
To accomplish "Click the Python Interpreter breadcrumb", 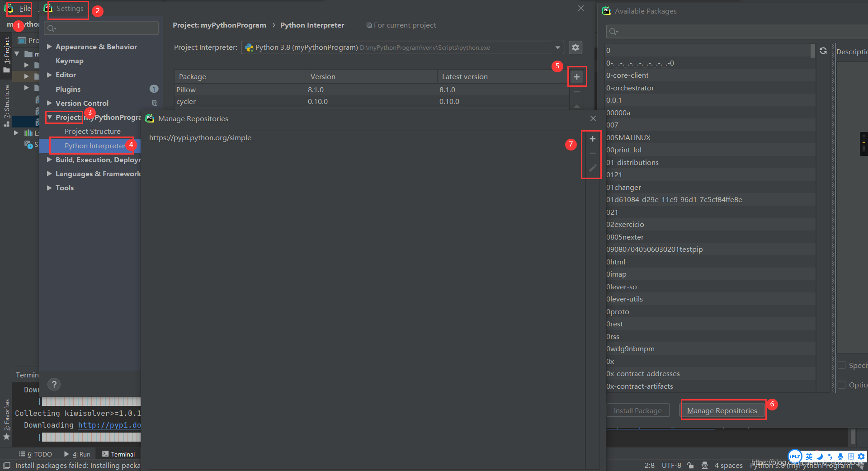I will pos(312,25).
